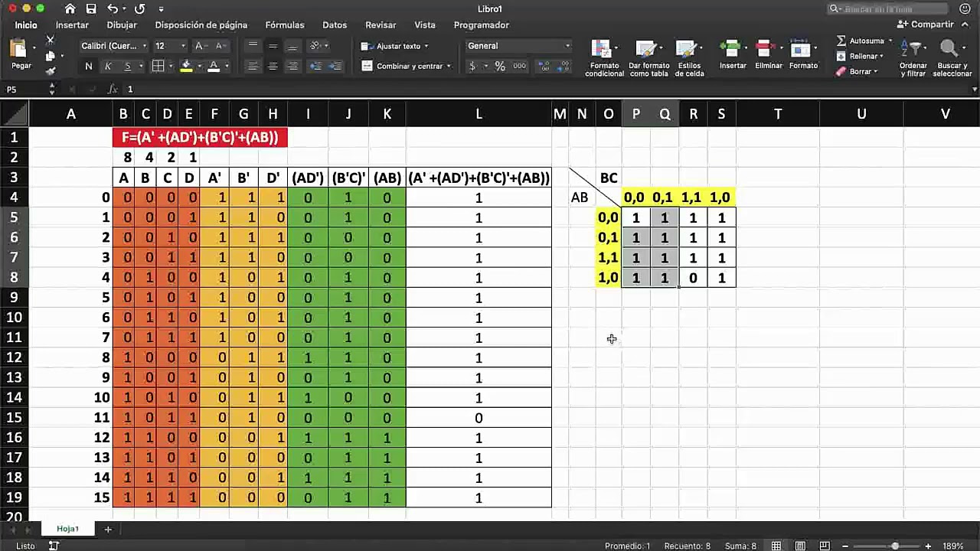The image size is (980, 551).
Task: Apply thousands separator style
Action: tap(520, 67)
